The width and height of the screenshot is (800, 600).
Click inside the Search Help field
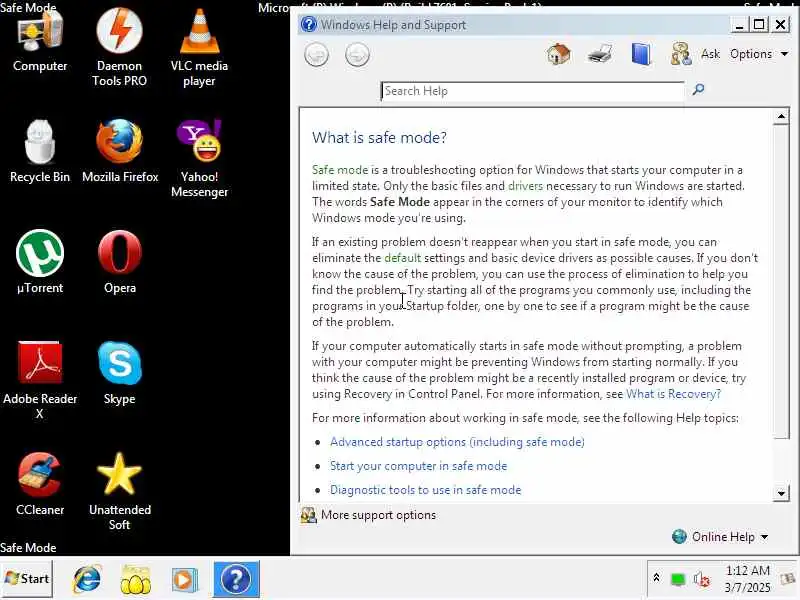[533, 91]
